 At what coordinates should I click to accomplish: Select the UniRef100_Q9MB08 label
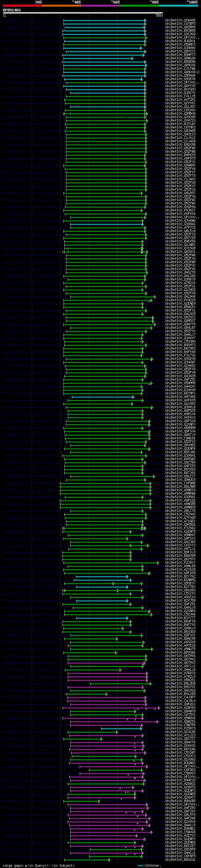[x=180, y=114]
